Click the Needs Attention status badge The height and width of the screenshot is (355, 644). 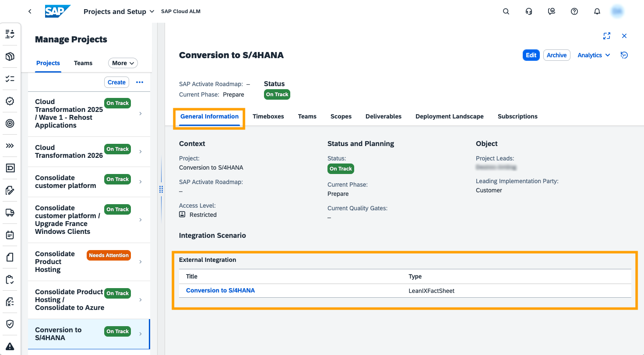[109, 255]
